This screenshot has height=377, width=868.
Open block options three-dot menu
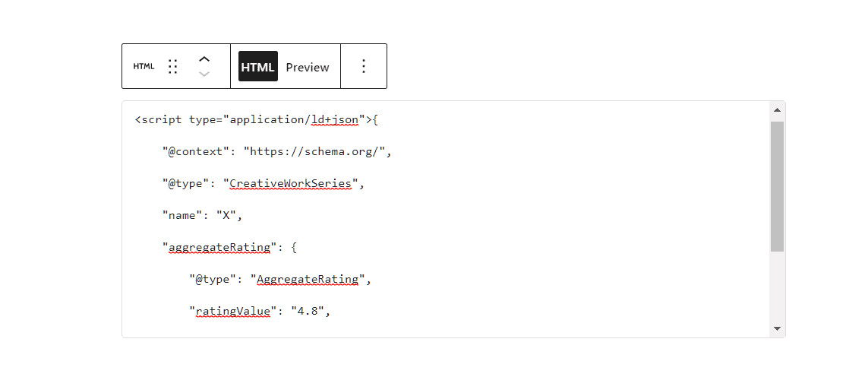(364, 66)
